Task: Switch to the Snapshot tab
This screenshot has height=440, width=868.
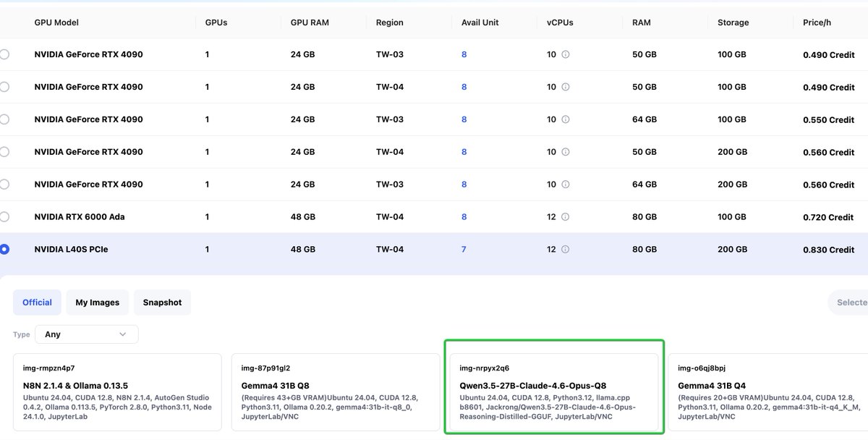Action: pos(162,302)
